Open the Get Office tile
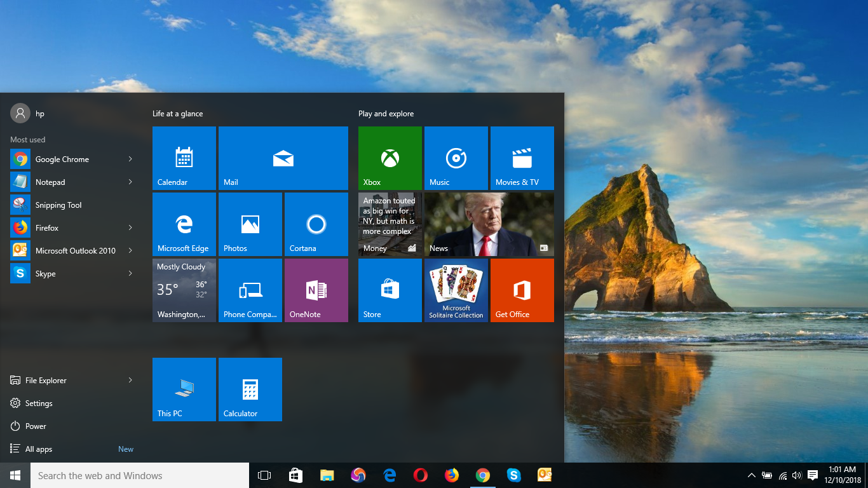Screen dimensions: 868x488 522,290
